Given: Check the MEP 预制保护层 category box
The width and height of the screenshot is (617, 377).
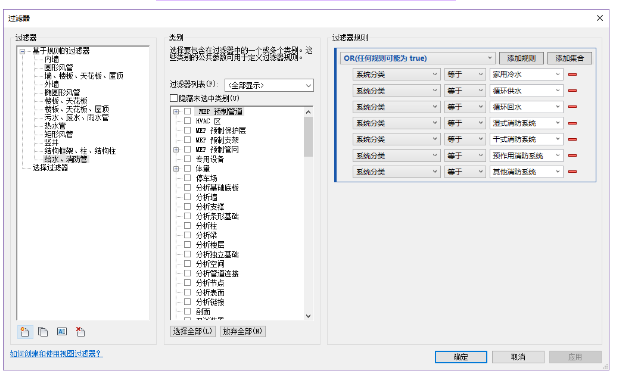Looking at the screenshot, I should click(188, 130).
